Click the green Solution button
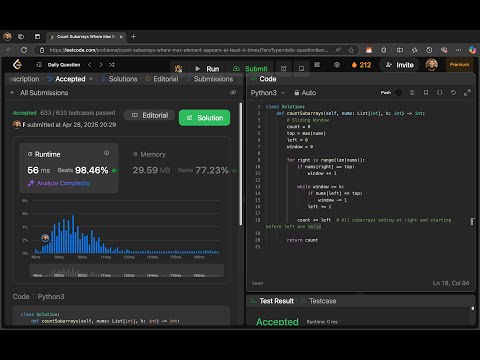 tap(204, 118)
